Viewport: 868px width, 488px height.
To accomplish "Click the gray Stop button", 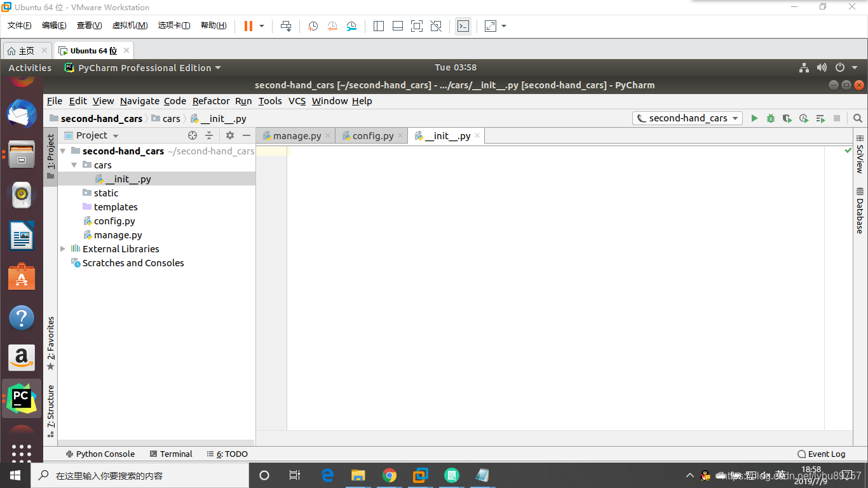I will pyautogui.click(x=837, y=118).
